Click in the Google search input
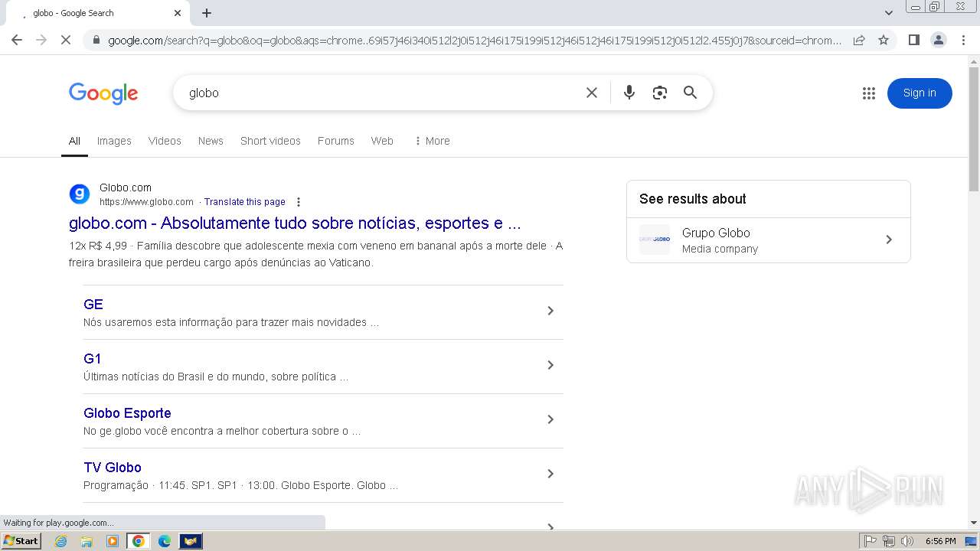This screenshot has height=551, width=980. (x=383, y=93)
